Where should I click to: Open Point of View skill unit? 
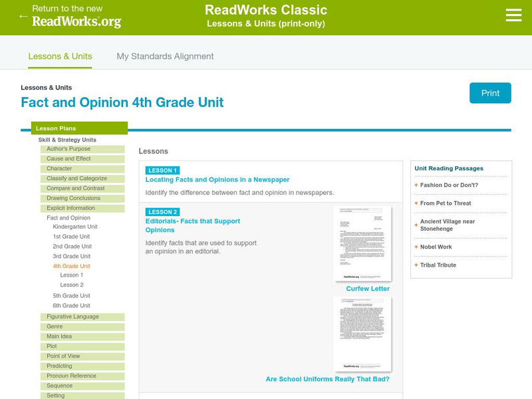82,356
